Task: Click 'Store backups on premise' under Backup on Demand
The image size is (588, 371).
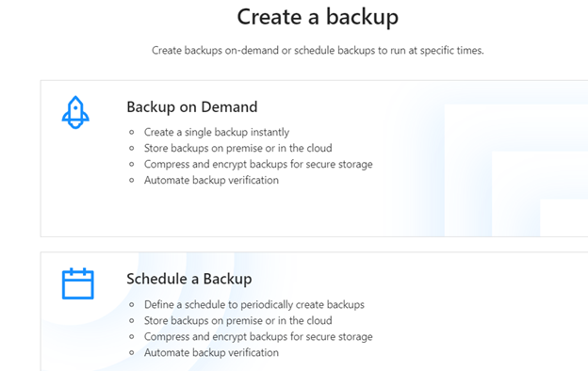Action: 238,149
